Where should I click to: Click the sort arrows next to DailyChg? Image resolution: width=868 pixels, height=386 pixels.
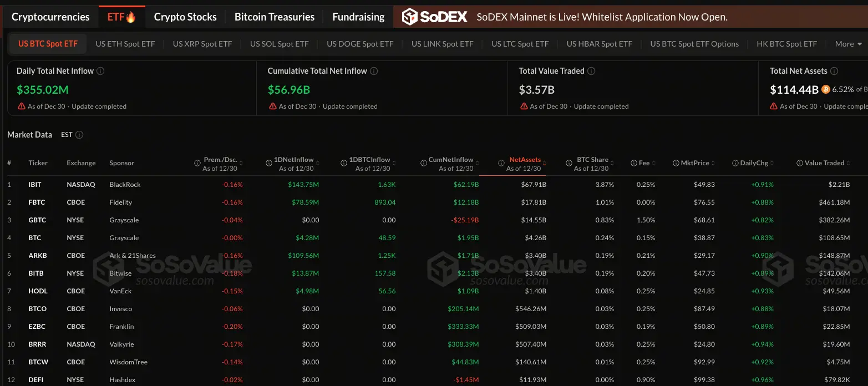click(x=772, y=163)
